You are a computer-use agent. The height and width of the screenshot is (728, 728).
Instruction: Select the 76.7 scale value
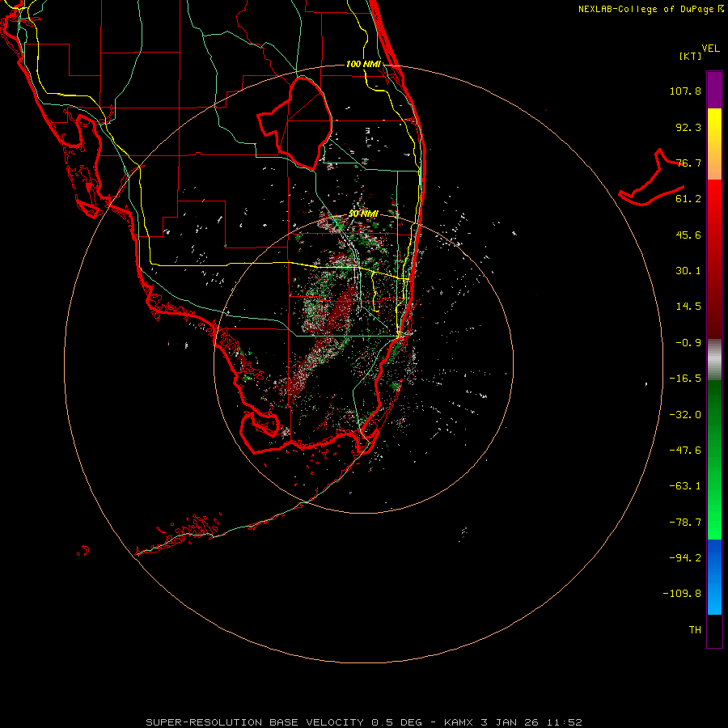688,163
